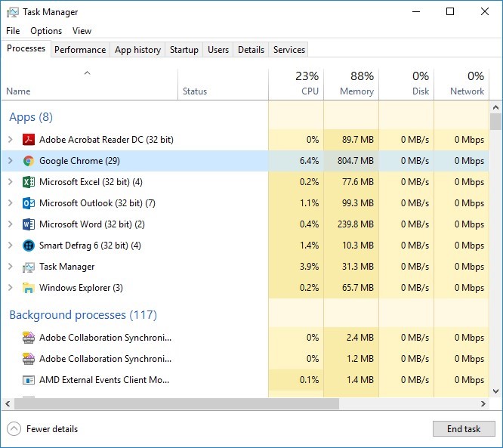Click the horizontal scrollbar left arrow

pyautogui.click(x=8, y=403)
